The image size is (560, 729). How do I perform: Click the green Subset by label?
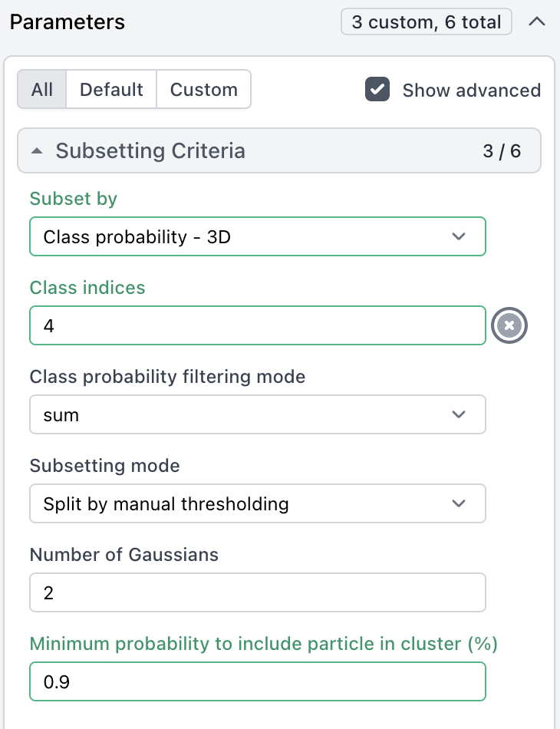tap(74, 199)
